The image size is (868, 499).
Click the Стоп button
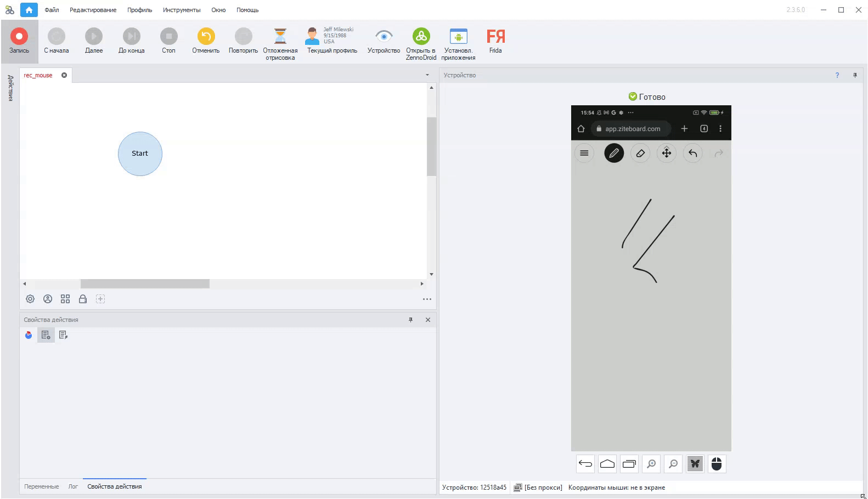168,41
